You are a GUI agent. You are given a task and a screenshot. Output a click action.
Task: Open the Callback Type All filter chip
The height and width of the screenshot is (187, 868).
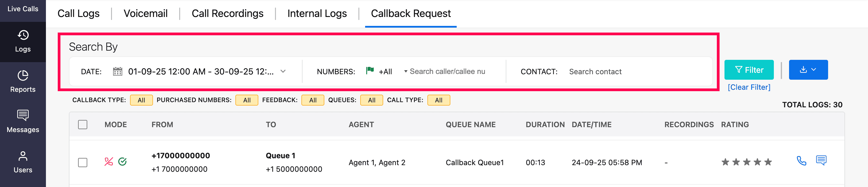tap(141, 100)
